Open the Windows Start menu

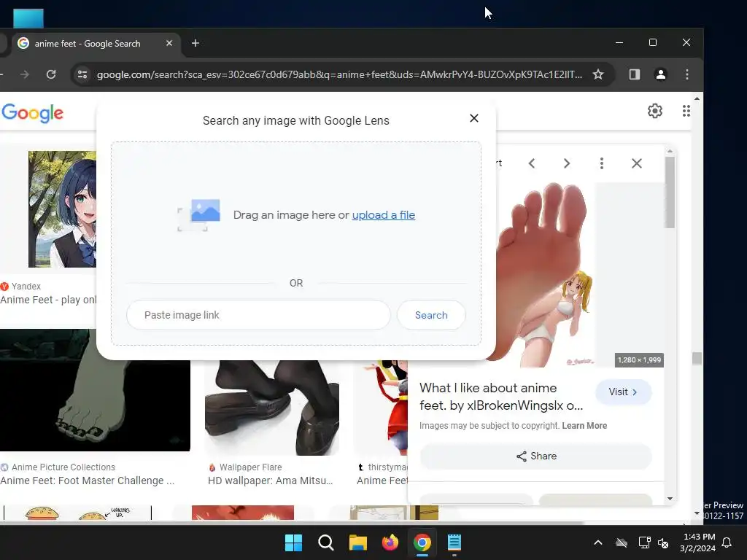(x=293, y=542)
